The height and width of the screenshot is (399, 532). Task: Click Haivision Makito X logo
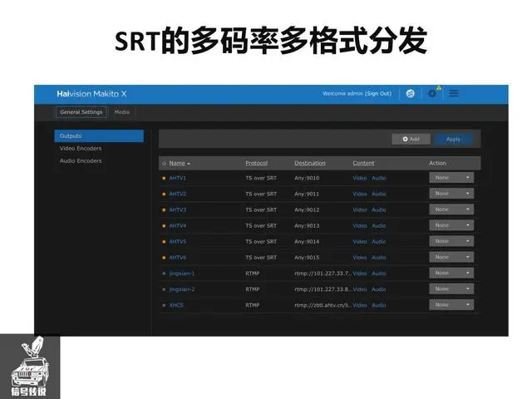click(x=91, y=94)
